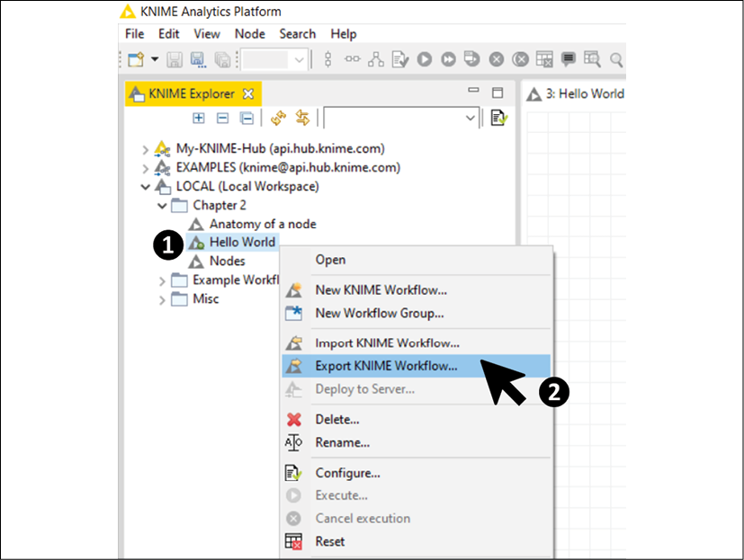Screen dimensions: 744x560
Task: Expand the EXAMPLES tree node
Action: pyautogui.click(x=145, y=169)
